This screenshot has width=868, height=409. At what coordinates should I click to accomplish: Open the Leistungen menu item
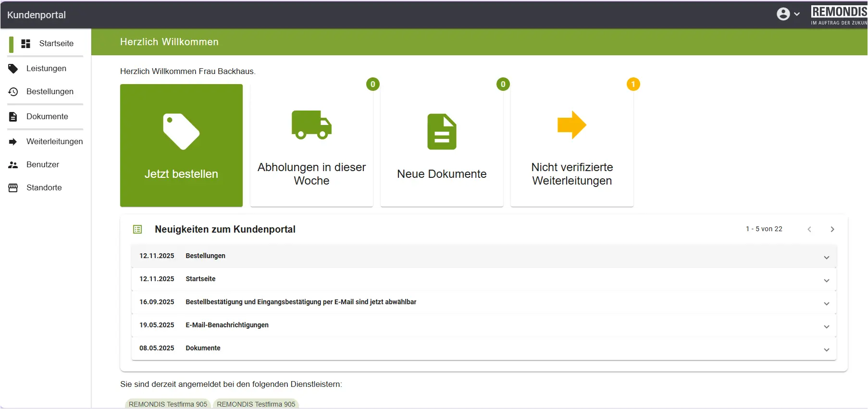pos(46,69)
